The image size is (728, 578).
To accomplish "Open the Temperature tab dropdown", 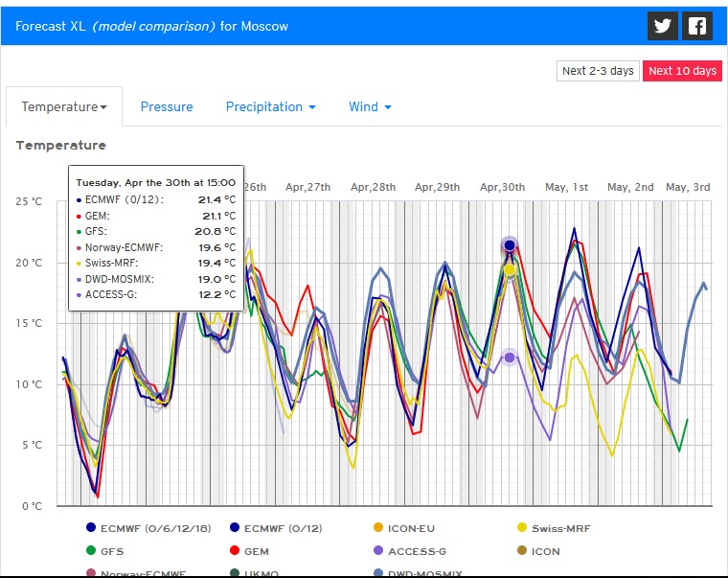I will [x=64, y=106].
